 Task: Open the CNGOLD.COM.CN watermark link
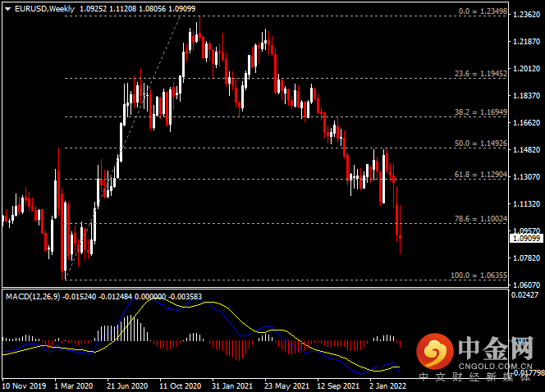pyautogui.click(x=495, y=366)
